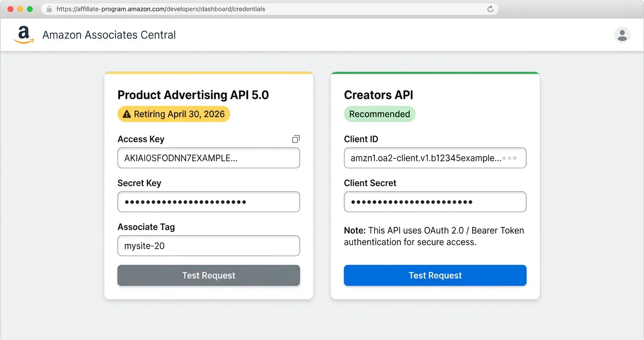Click the Retiring April 30, 2026 badge

[x=174, y=114]
